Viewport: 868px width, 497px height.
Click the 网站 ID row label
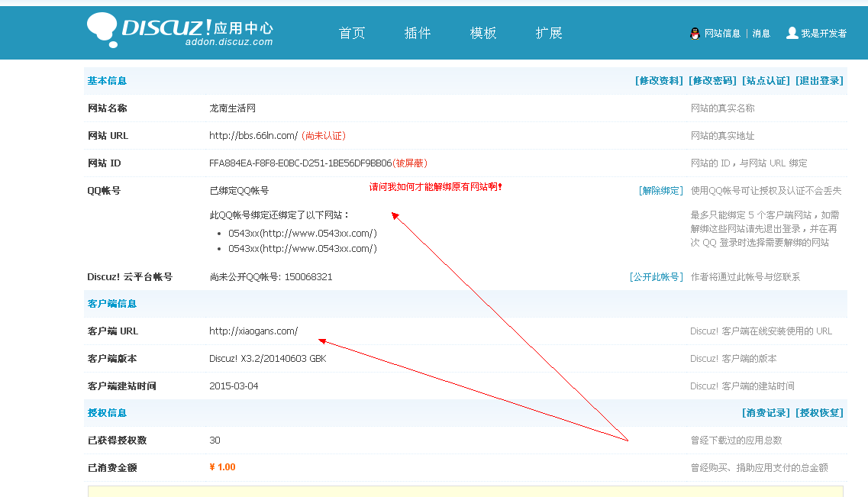104,163
